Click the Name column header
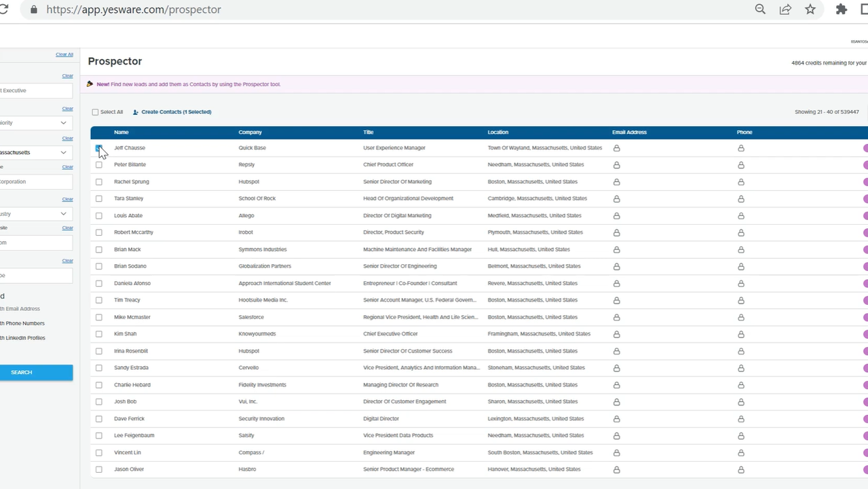This screenshot has width=868, height=489. 121,132
